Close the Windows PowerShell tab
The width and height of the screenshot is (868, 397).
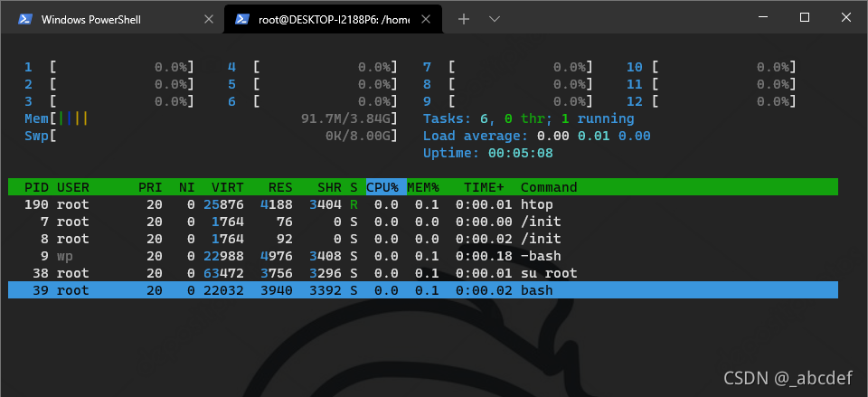209,19
